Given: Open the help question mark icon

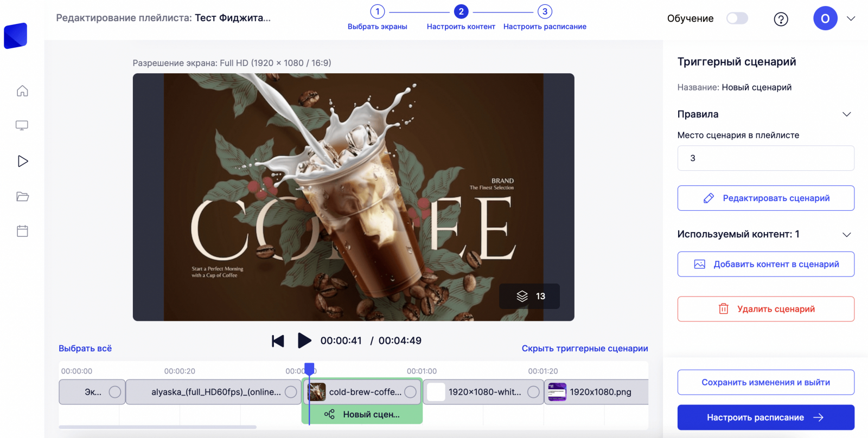Looking at the screenshot, I should (781, 19).
